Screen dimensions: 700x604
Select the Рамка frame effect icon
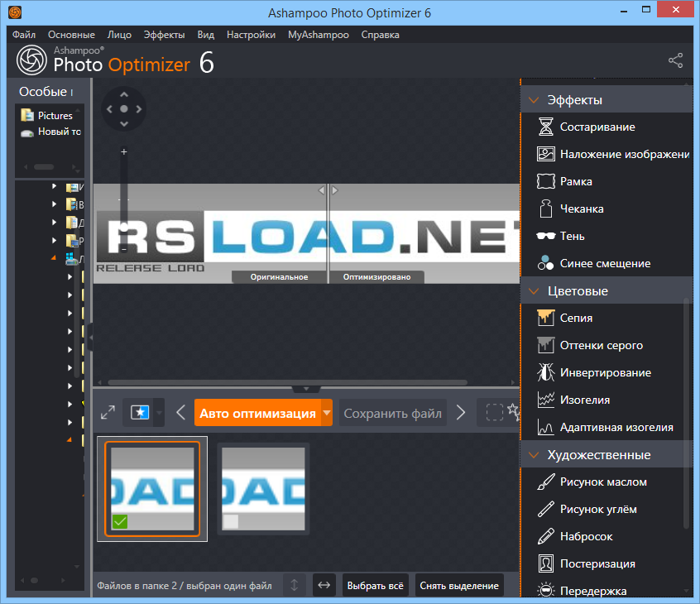(x=545, y=181)
